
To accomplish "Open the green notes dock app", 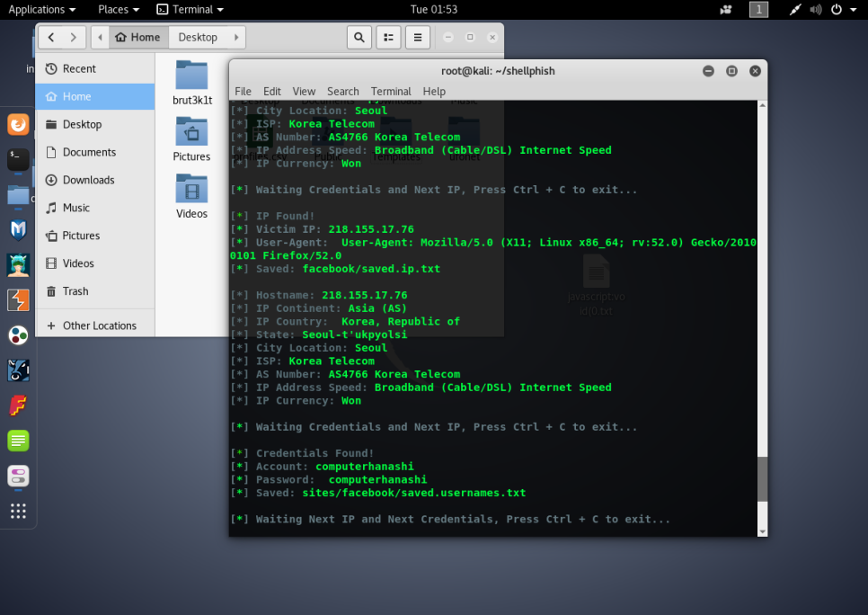I will click(18, 441).
